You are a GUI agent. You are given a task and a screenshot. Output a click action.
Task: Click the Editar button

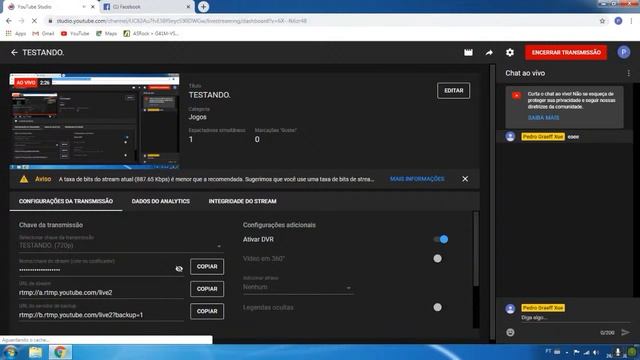pos(453,91)
